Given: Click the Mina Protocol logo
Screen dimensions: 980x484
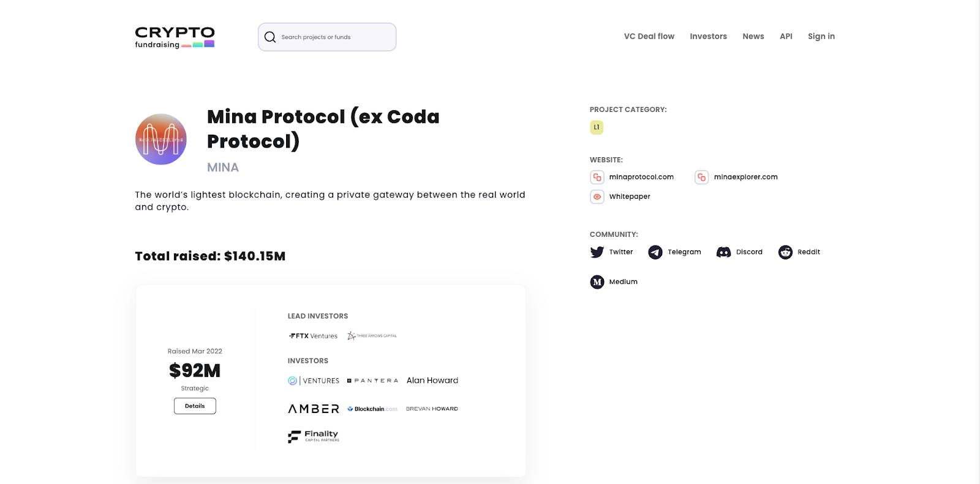Looking at the screenshot, I should click(161, 140).
